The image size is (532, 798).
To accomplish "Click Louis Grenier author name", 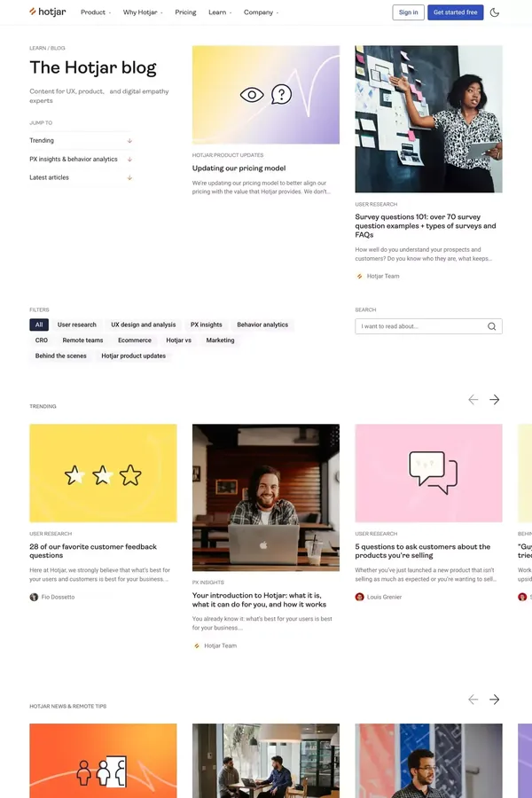I will click(x=384, y=597).
